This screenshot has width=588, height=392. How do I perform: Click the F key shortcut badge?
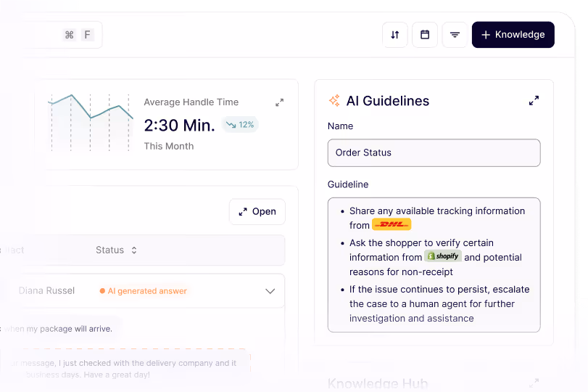point(88,35)
